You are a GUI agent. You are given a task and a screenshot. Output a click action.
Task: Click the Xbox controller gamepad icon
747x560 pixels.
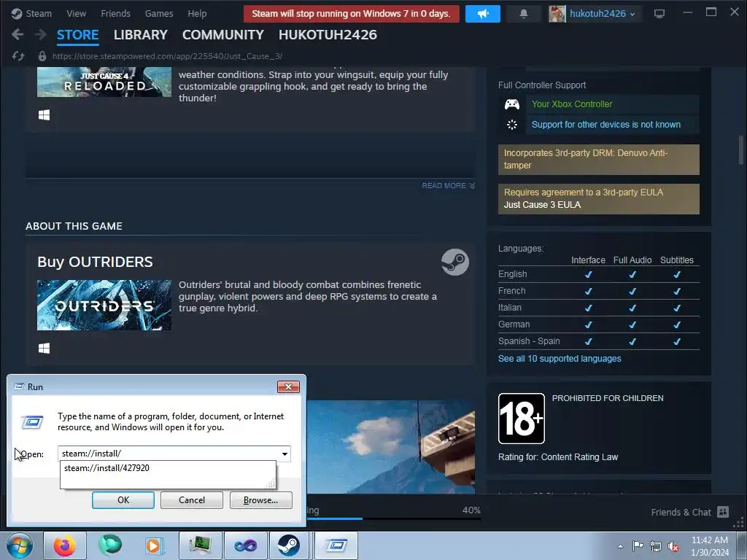(x=512, y=104)
